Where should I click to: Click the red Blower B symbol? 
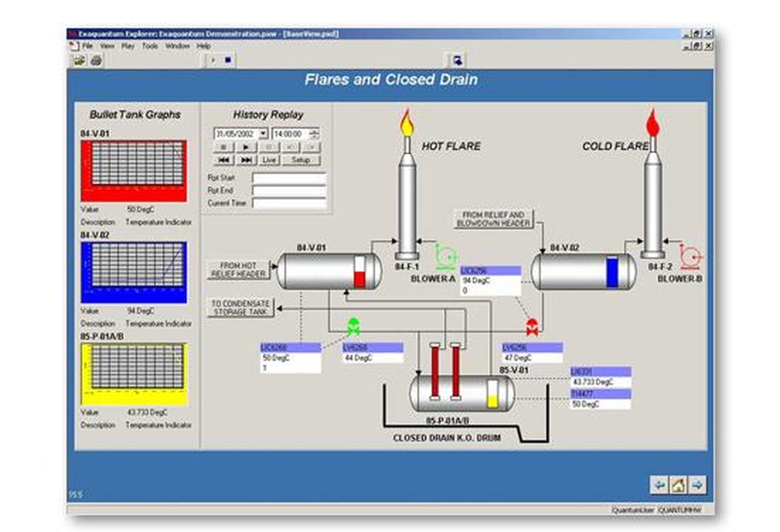pyautogui.click(x=690, y=257)
